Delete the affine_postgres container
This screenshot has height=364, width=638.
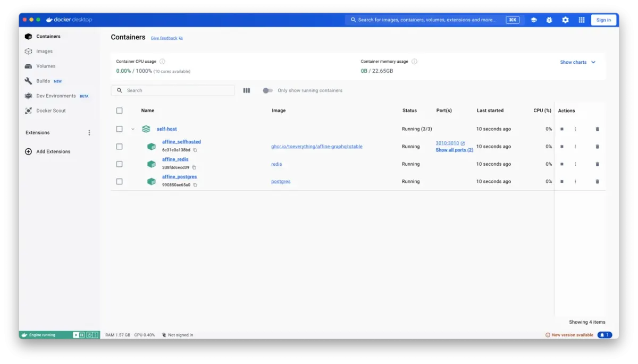pyautogui.click(x=597, y=182)
